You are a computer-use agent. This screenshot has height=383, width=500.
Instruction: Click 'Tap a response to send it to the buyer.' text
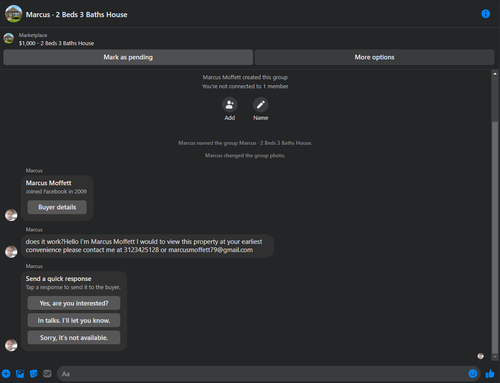(x=73, y=287)
